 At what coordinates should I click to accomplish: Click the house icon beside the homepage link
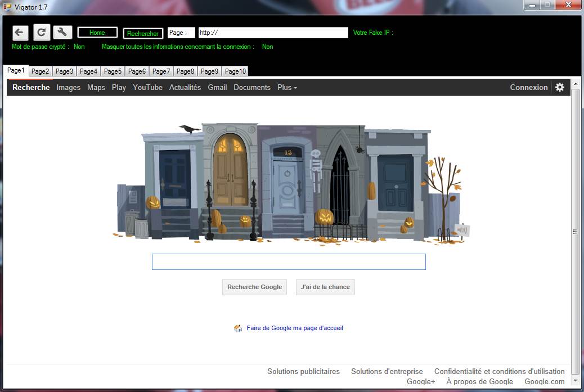coord(238,328)
